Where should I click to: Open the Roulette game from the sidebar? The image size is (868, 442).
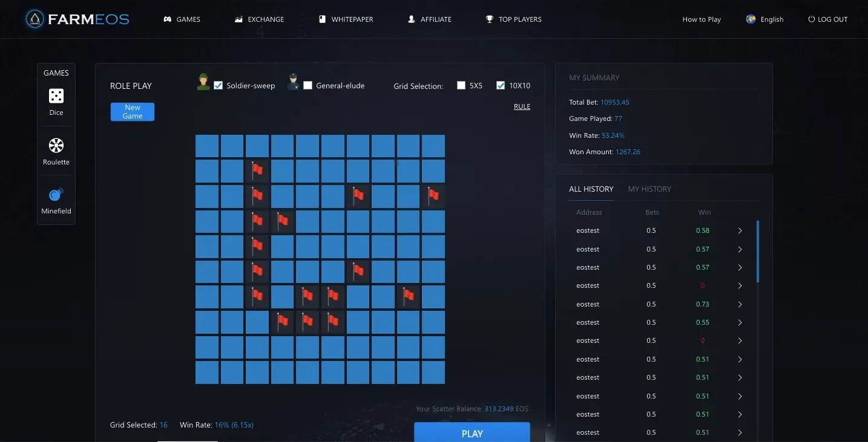pos(56,151)
